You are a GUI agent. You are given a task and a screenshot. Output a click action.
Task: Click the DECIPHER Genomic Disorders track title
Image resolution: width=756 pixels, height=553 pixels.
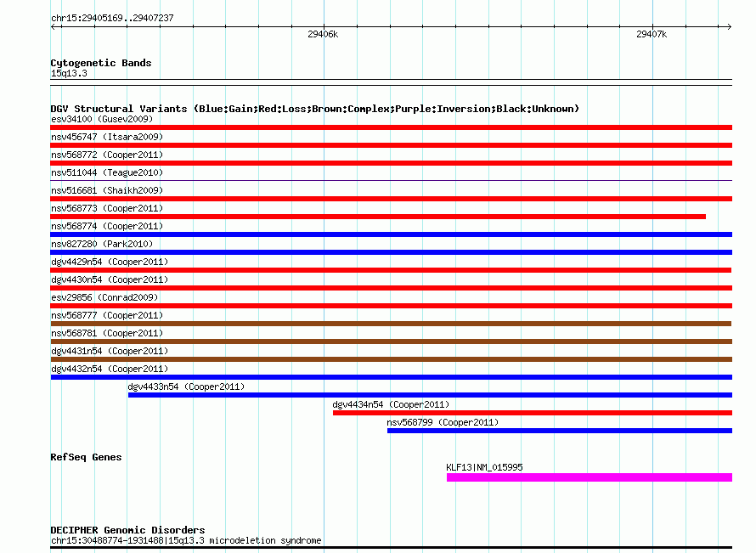click(x=127, y=530)
